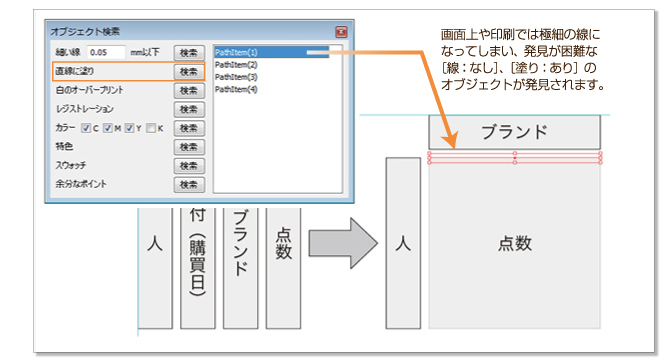Select the 人 box right of the arrow
This screenshot has width=668, height=364.
[x=403, y=243]
